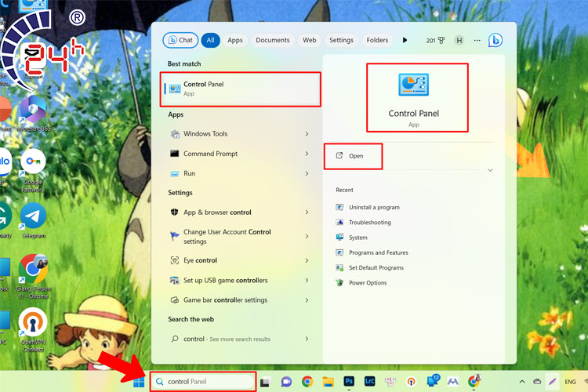This screenshot has height=392, width=588.
Task: Expand the Command Prompt chevron
Action: click(307, 154)
